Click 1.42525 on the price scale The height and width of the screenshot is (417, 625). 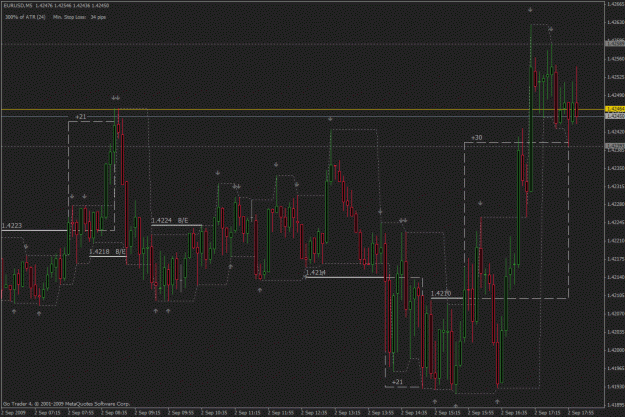(616, 77)
